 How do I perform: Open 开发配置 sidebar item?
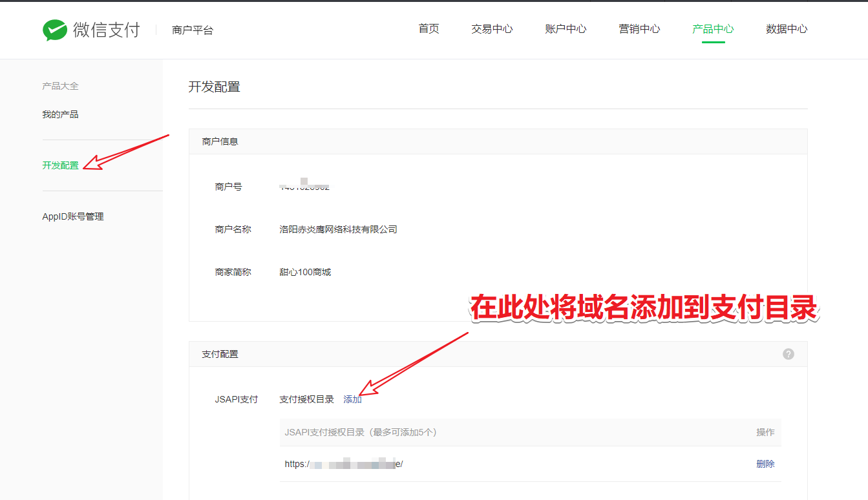click(x=61, y=165)
